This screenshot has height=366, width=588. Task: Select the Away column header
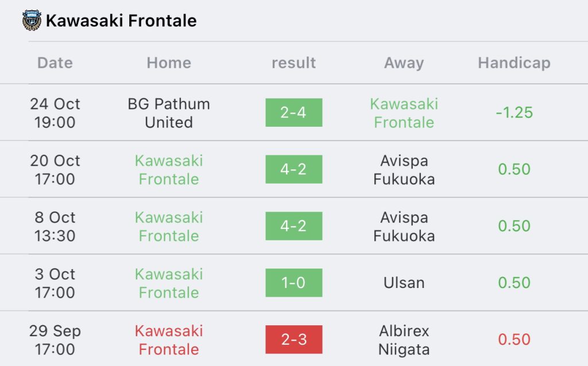(404, 63)
